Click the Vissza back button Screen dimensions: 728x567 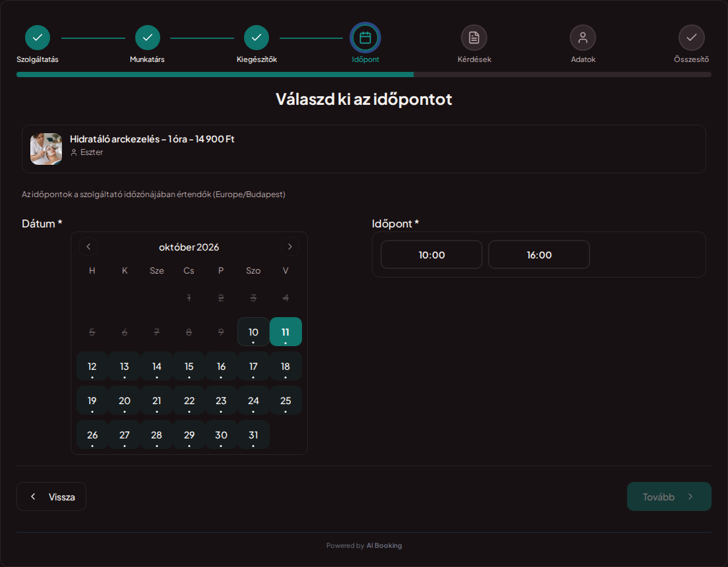tap(51, 496)
